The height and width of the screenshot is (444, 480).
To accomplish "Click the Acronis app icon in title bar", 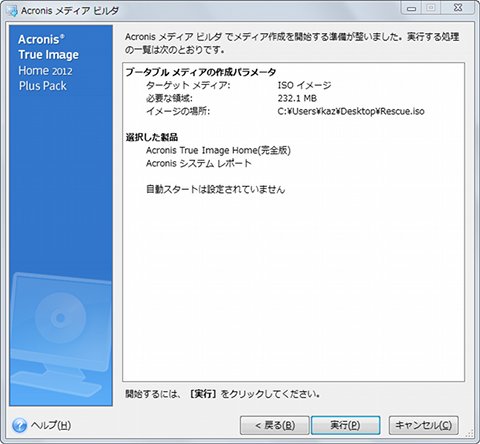I will 12,11.
